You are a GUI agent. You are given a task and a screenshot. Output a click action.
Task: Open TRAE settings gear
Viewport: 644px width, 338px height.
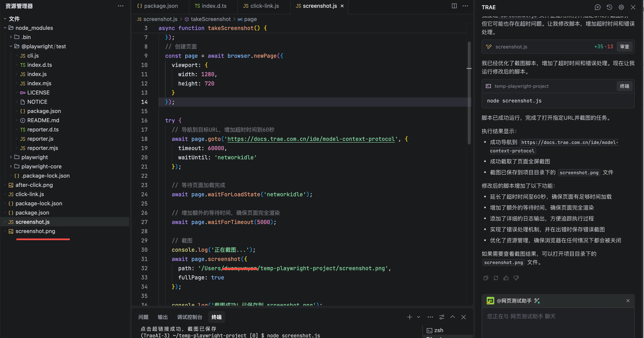[x=621, y=7]
